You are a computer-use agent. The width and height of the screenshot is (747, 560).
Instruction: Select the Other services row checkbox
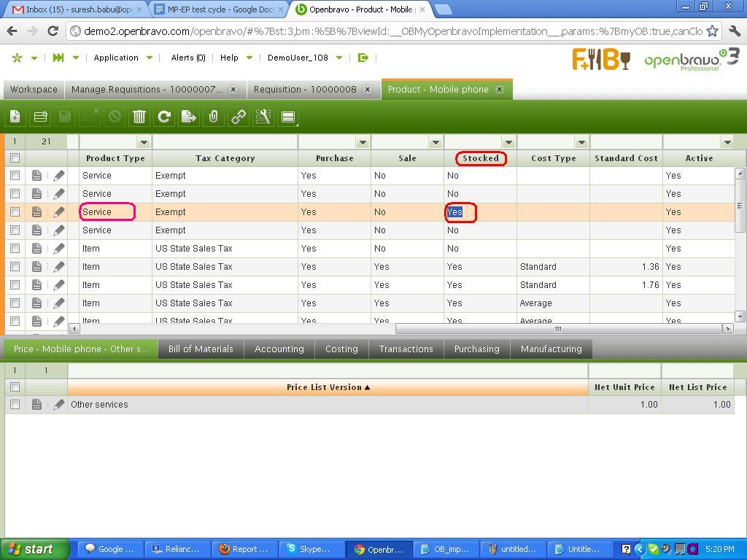point(15,405)
